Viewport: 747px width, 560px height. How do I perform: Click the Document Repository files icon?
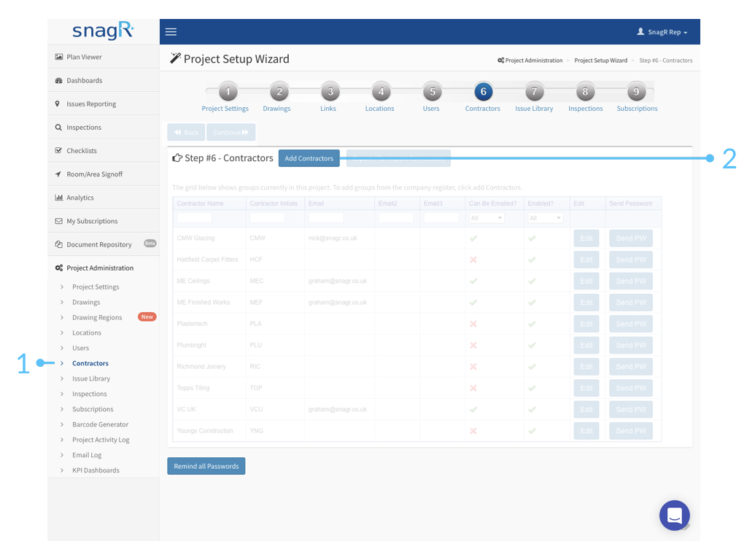(58, 244)
